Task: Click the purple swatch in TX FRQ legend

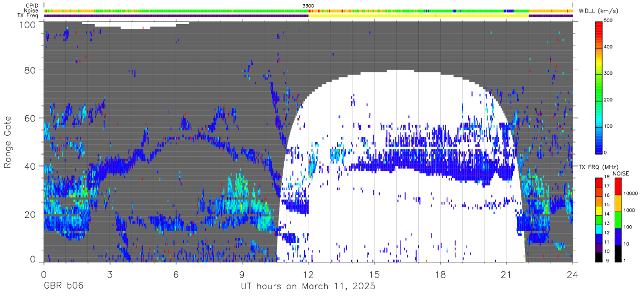Action: click(x=599, y=247)
